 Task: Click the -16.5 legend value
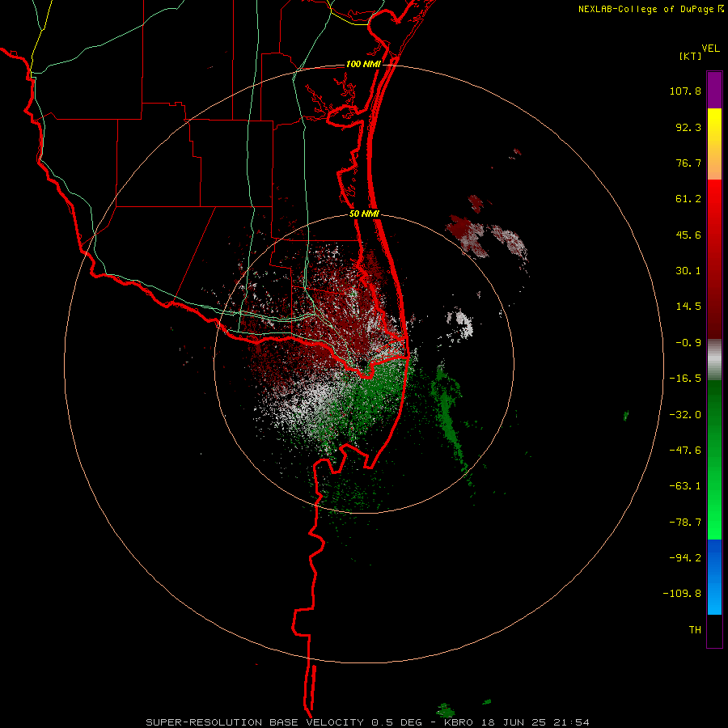pyautogui.click(x=685, y=379)
